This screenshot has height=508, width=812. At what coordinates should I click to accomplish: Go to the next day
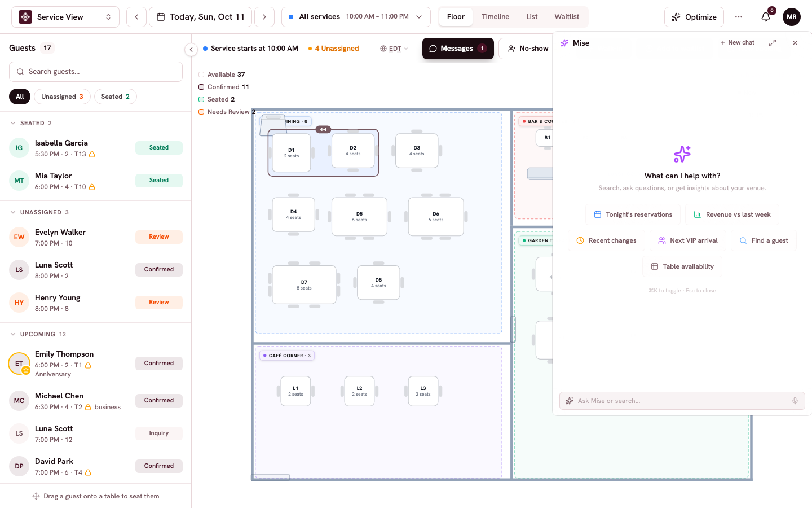264,17
